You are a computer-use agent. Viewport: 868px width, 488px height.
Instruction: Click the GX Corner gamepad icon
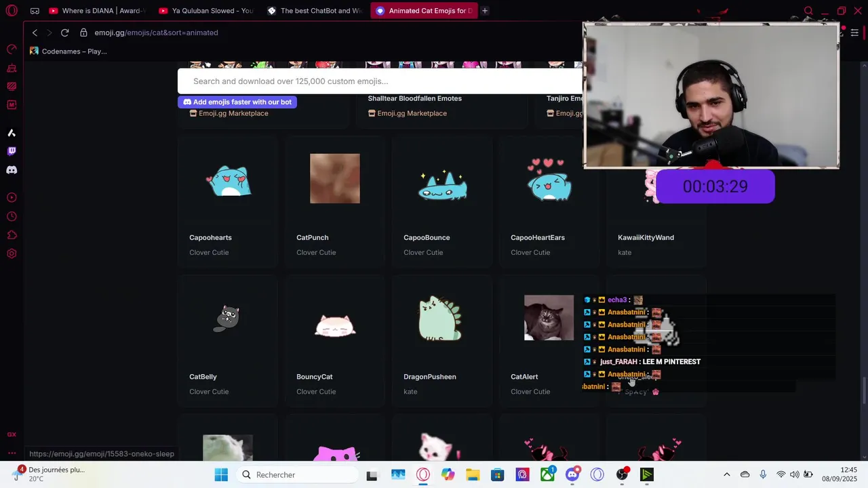[x=35, y=11]
